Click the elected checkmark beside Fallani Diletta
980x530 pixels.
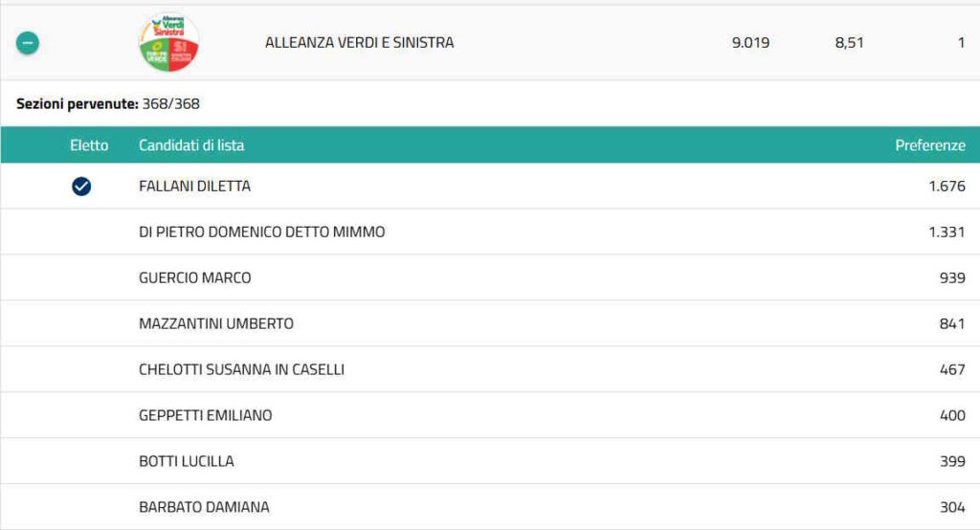click(81, 187)
